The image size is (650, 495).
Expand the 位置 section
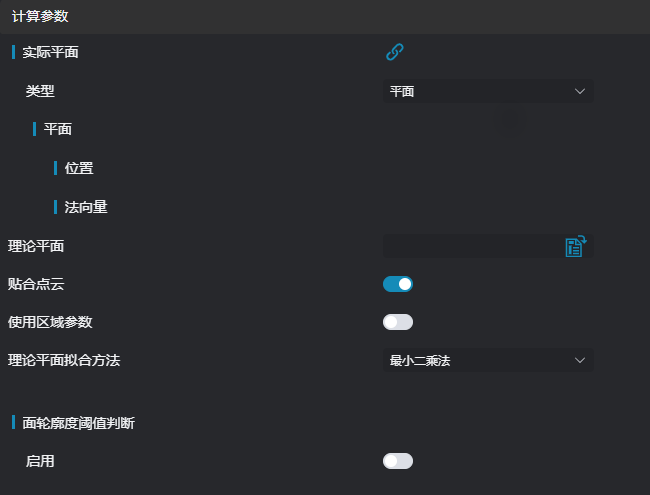79,168
